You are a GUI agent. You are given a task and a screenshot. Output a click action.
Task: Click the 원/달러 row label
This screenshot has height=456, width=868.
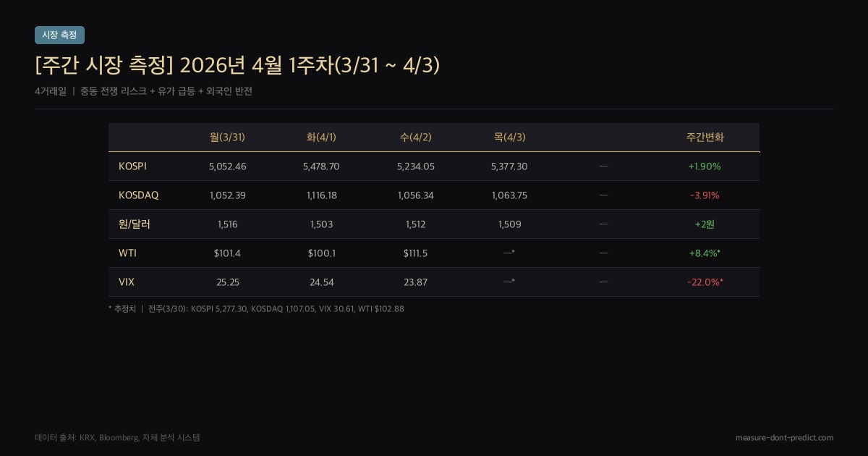click(135, 224)
